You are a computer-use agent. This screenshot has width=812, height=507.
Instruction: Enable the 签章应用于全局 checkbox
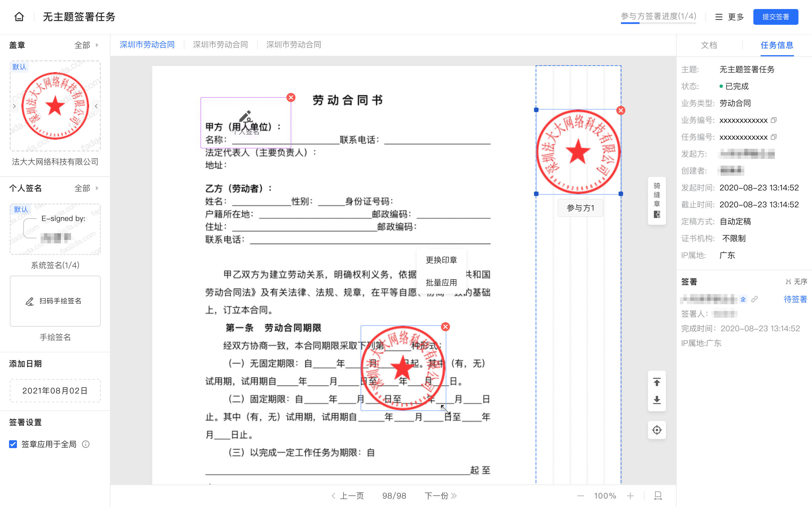pyautogui.click(x=13, y=444)
